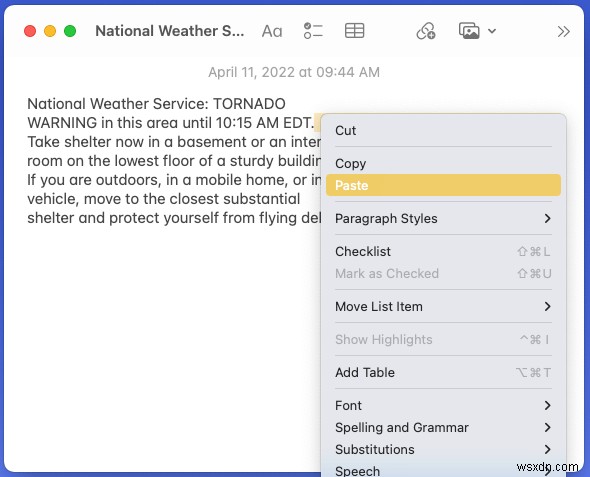The width and height of the screenshot is (590, 477).
Task: Click the checklist toolbar icon
Action: 313,31
